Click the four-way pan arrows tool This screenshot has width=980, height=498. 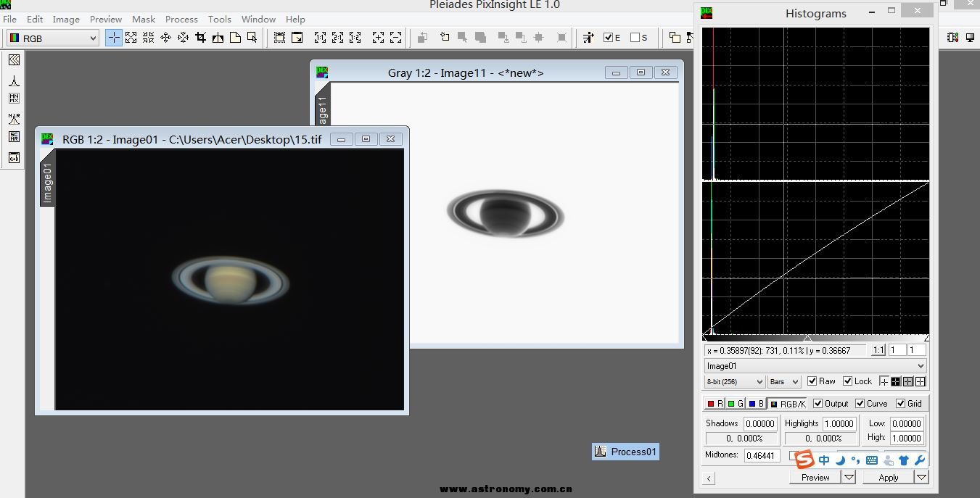(166, 38)
